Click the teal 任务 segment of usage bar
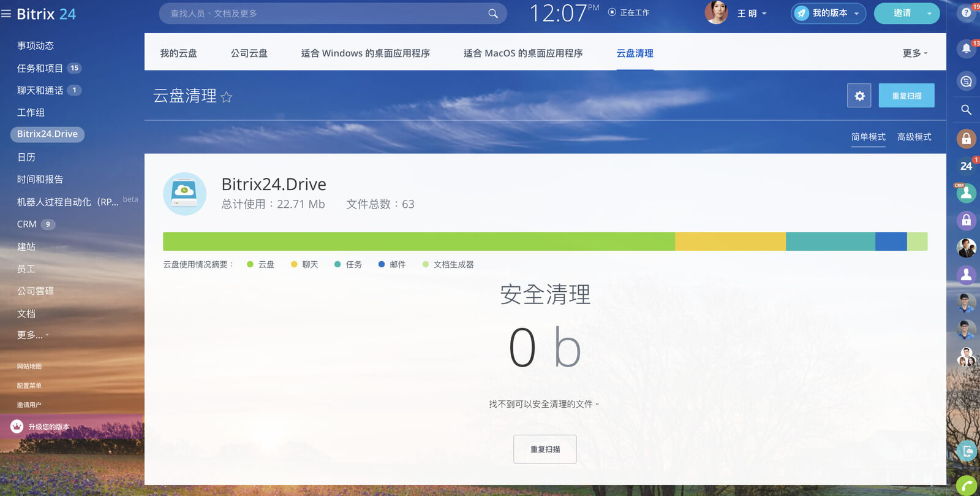 831,242
